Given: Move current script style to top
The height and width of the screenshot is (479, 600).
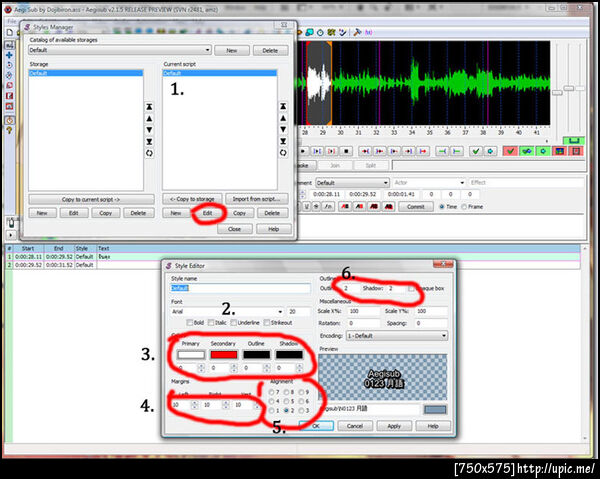Looking at the screenshot, I should (283, 106).
